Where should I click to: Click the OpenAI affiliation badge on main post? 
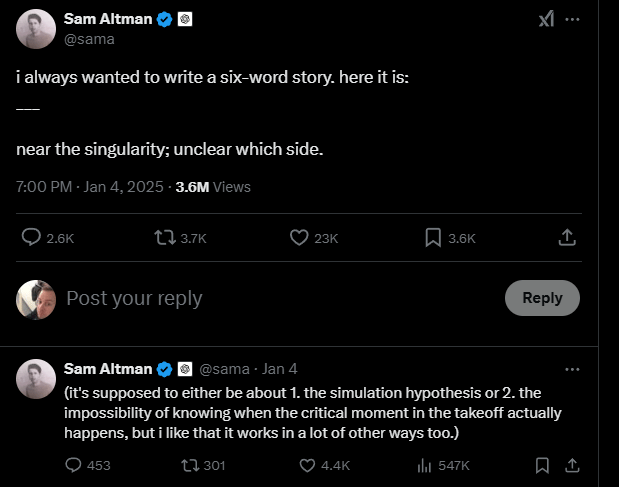[185, 19]
